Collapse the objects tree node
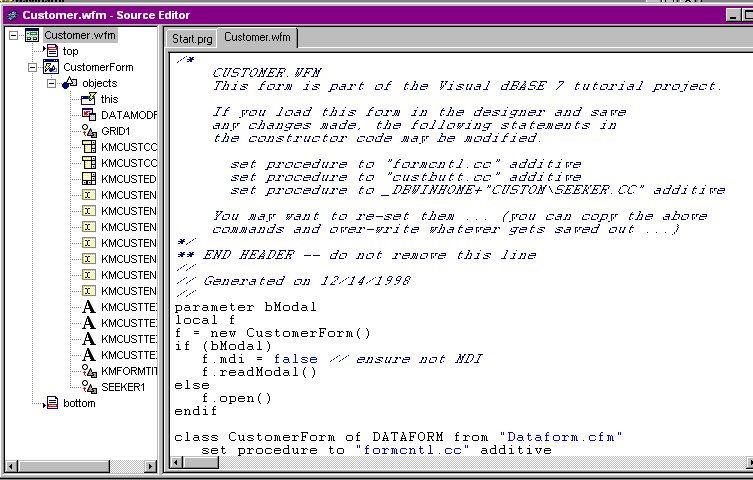The height and width of the screenshot is (480, 753). coord(52,83)
